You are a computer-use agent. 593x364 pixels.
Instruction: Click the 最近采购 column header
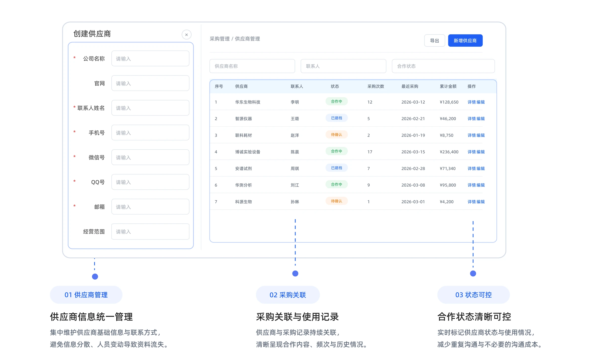[410, 86]
